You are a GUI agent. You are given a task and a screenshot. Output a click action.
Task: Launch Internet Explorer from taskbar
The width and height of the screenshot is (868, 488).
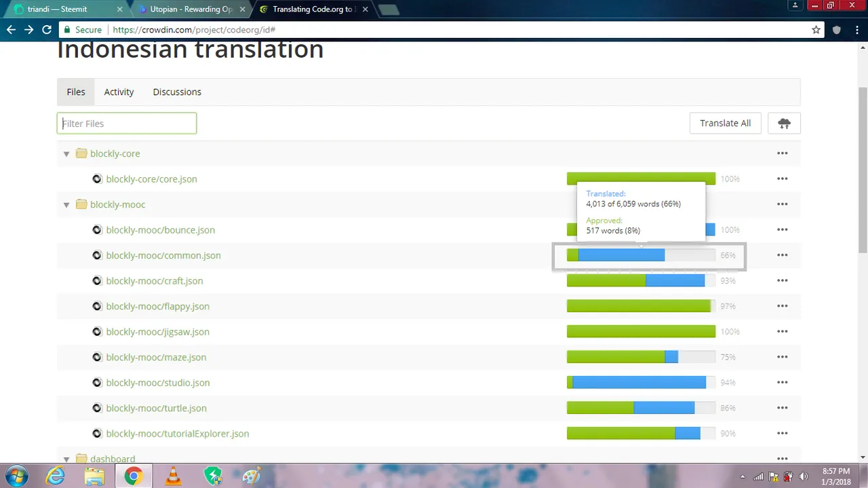[x=55, y=476]
